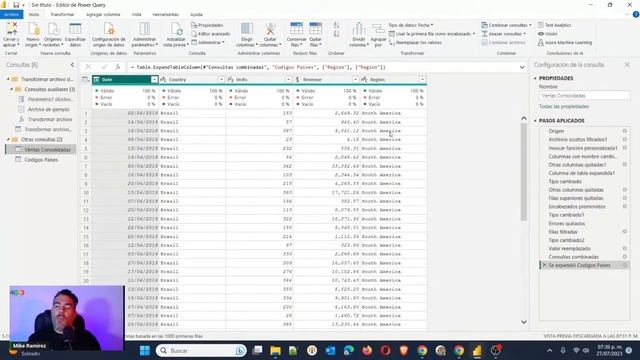Click taskbar Buscar search box

coord(201,351)
